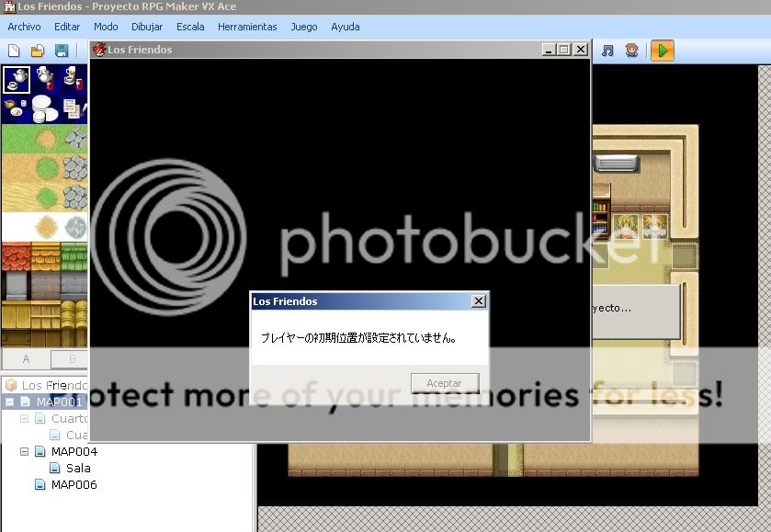Open the Archivo menu
This screenshot has width=771, height=532.
point(24,27)
